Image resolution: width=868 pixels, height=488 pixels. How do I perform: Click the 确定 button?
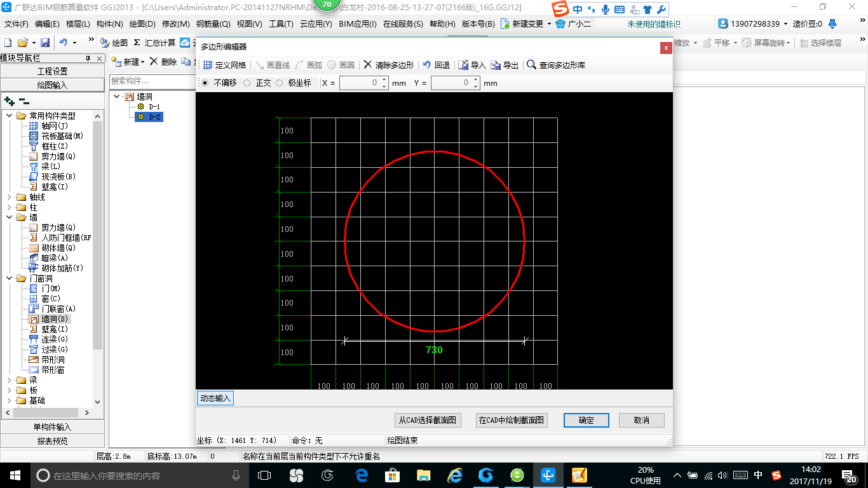tap(587, 420)
